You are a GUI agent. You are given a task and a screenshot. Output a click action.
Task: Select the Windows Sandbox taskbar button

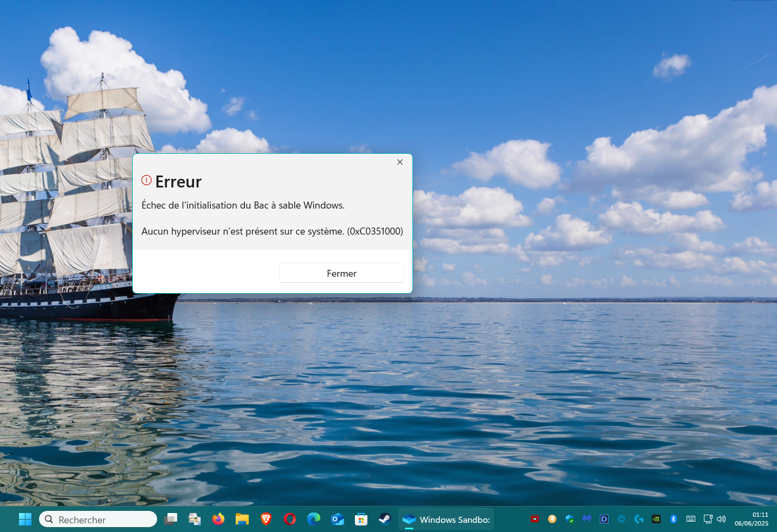[x=446, y=519]
